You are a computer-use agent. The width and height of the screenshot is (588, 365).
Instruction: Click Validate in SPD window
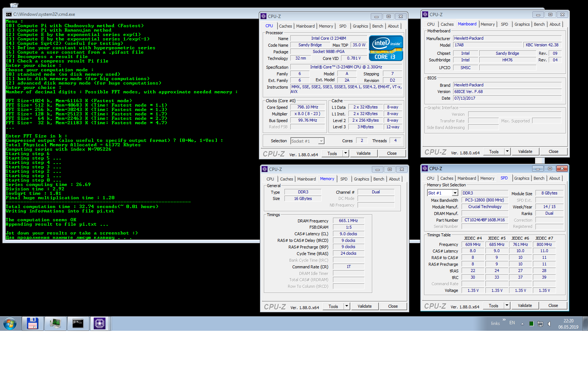pyautogui.click(x=525, y=305)
